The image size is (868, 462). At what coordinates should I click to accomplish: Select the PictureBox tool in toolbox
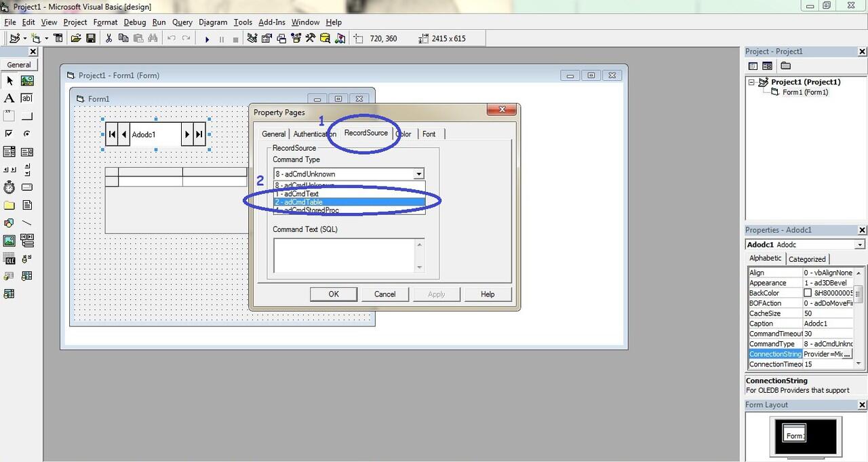tap(27, 81)
